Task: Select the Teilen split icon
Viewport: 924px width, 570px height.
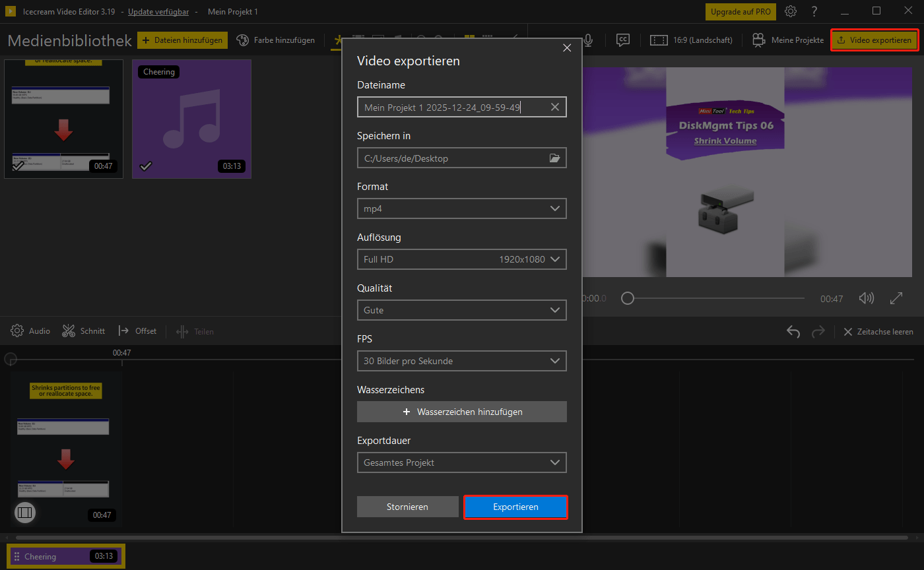Action: [181, 331]
